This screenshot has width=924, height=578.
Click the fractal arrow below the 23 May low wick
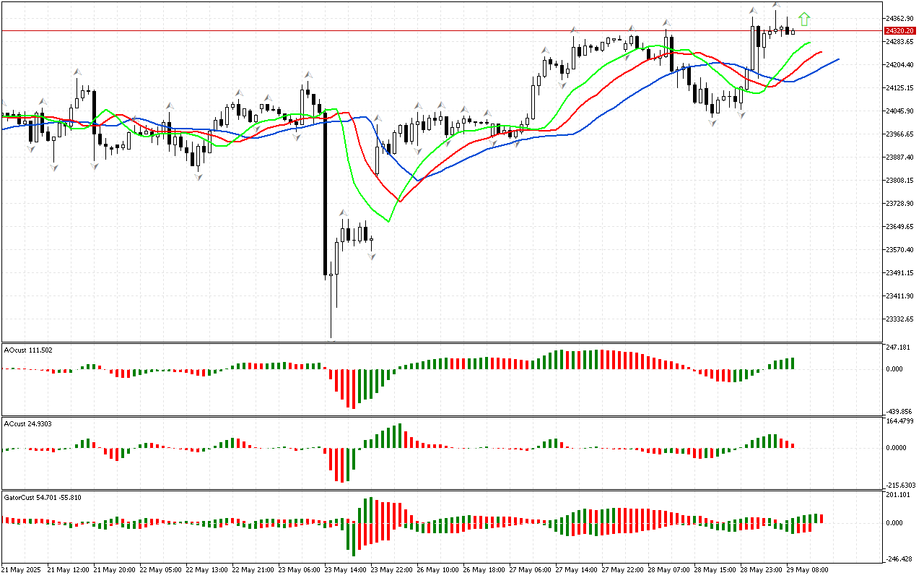(331, 340)
